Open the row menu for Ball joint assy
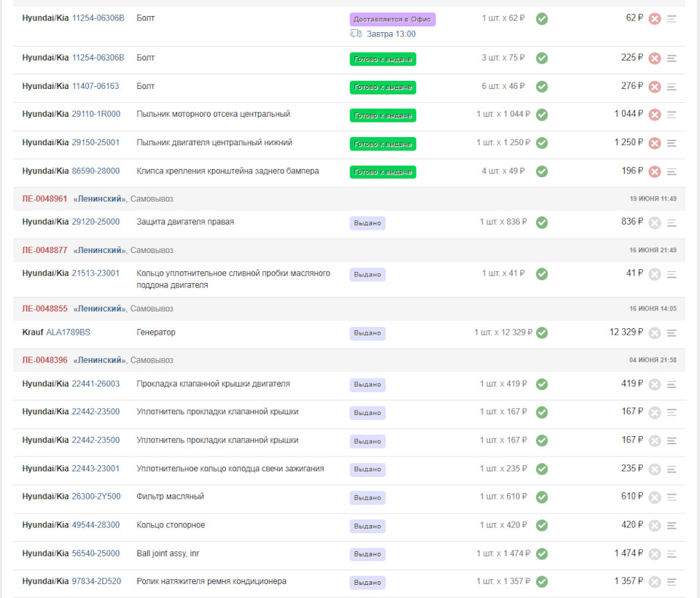This screenshot has height=598, width=700. (672, 554)
